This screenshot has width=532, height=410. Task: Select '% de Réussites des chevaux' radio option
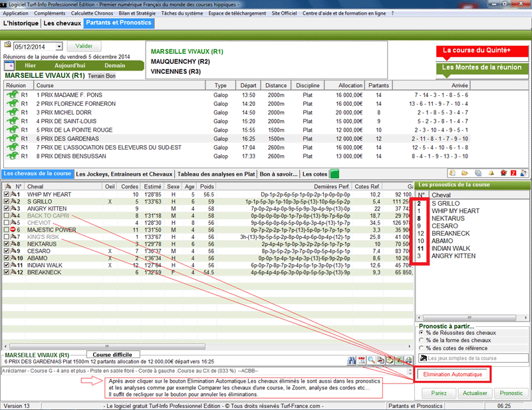click(422, 333)
